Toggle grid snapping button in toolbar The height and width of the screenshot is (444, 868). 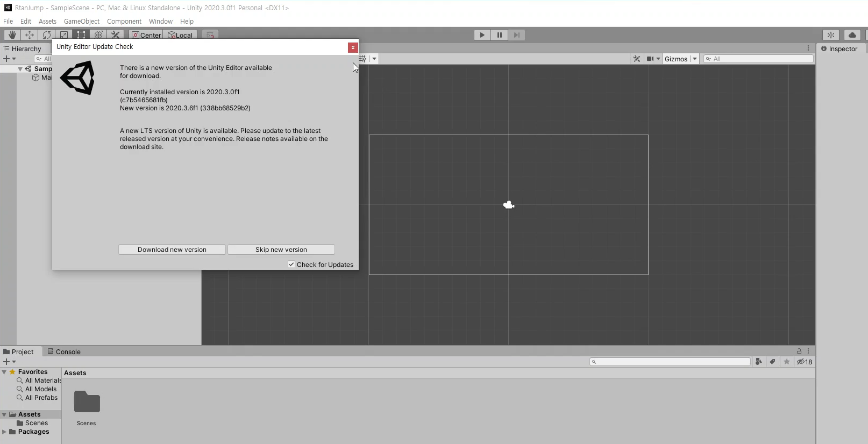tap(210, 35)
